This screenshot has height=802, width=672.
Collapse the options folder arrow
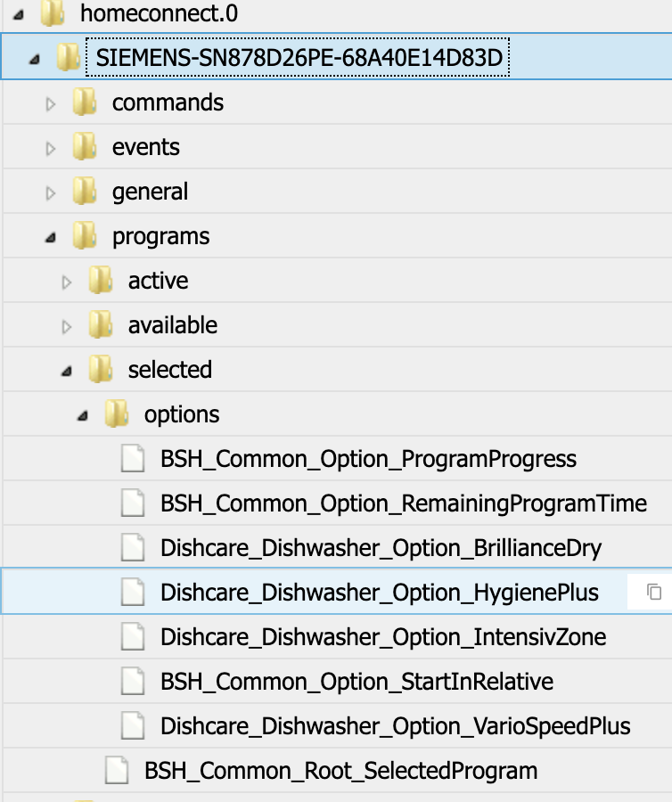[x=82, y=416]
